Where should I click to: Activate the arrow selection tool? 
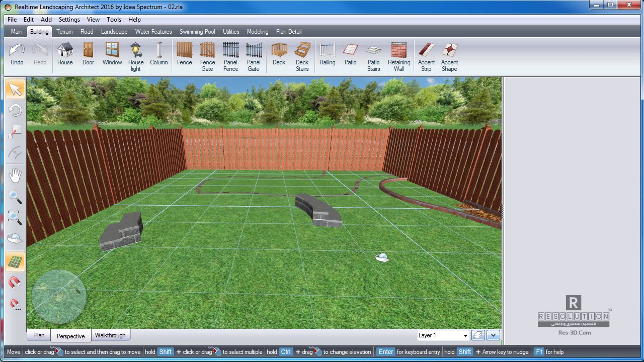[15, 89]
